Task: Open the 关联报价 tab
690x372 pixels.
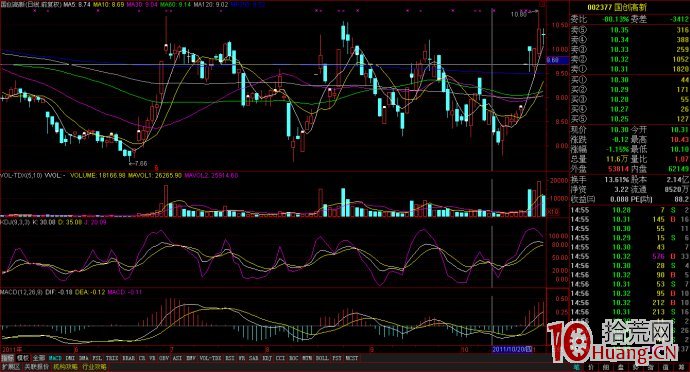Action: [36, 367]
